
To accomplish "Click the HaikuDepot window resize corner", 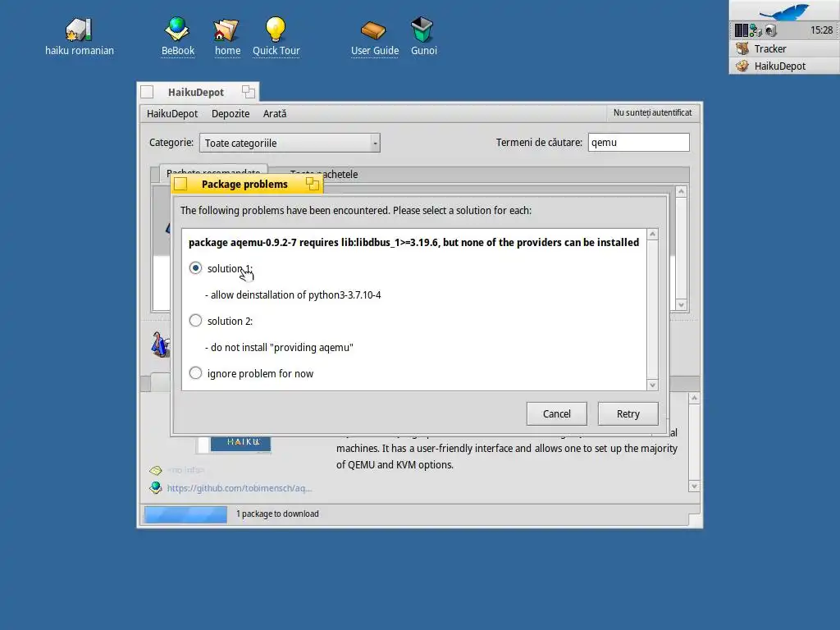I will click(x=695, y=520).
